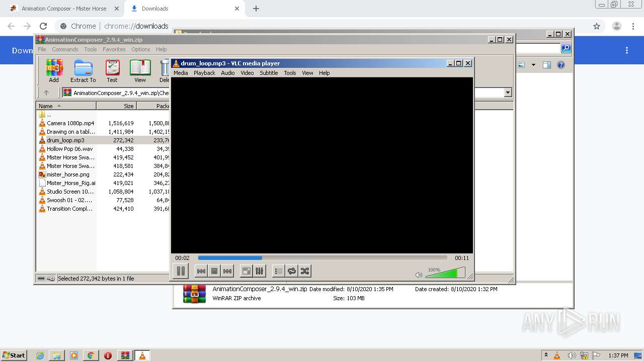This screenshot has width=644, height=362.
Task: Expand the WinRAR address path dropdown
Action: coord(508,93)
